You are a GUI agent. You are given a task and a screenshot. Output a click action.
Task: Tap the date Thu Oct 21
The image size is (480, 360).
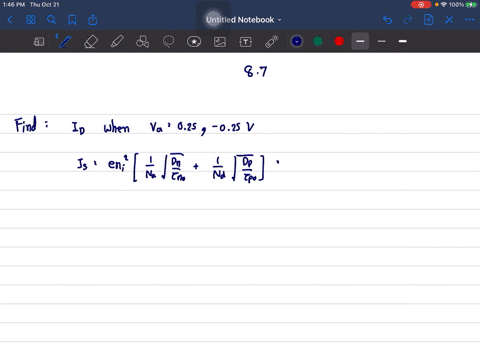point(44,5)
